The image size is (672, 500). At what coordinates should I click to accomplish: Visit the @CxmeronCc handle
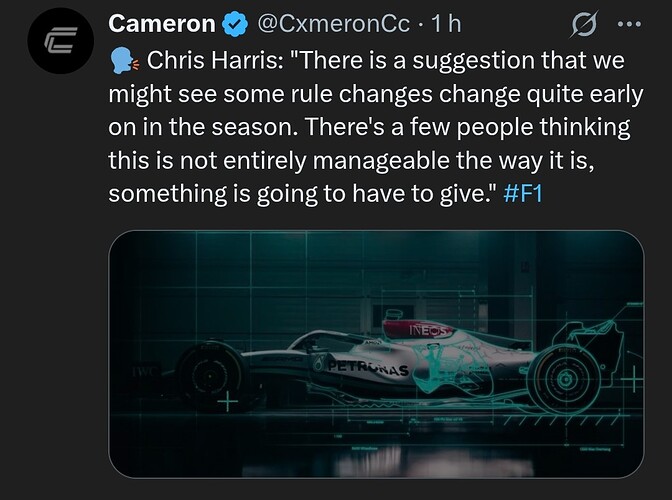click(328, 23)
